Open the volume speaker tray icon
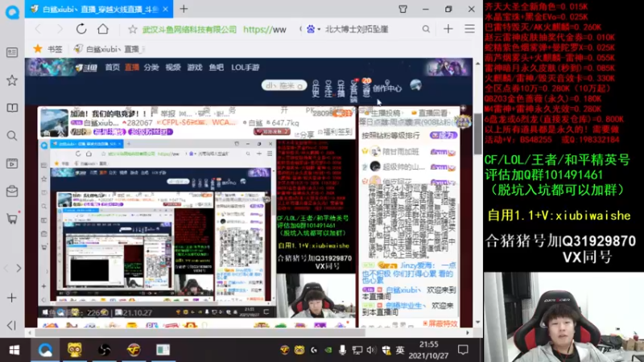The height and width of the screenshot is (362, 644). pos(371,350)
